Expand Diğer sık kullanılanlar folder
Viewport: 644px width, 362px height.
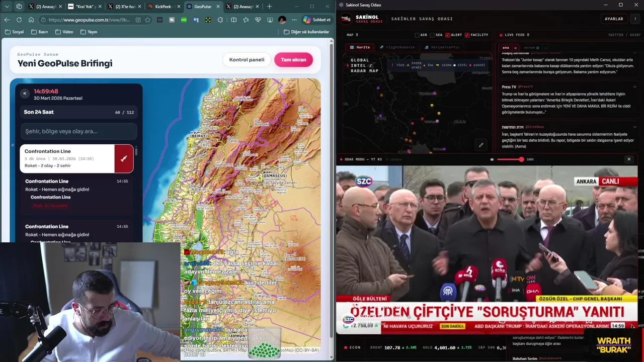(x=306, y=32)
